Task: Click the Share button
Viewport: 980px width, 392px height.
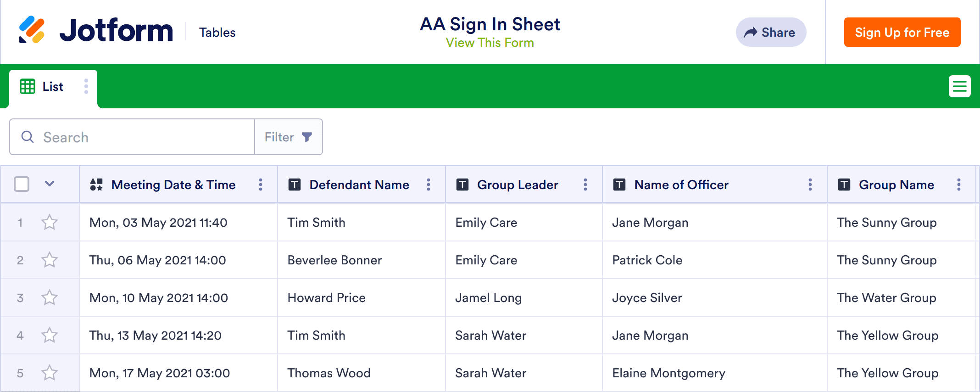Action: [x=771, y=32]
